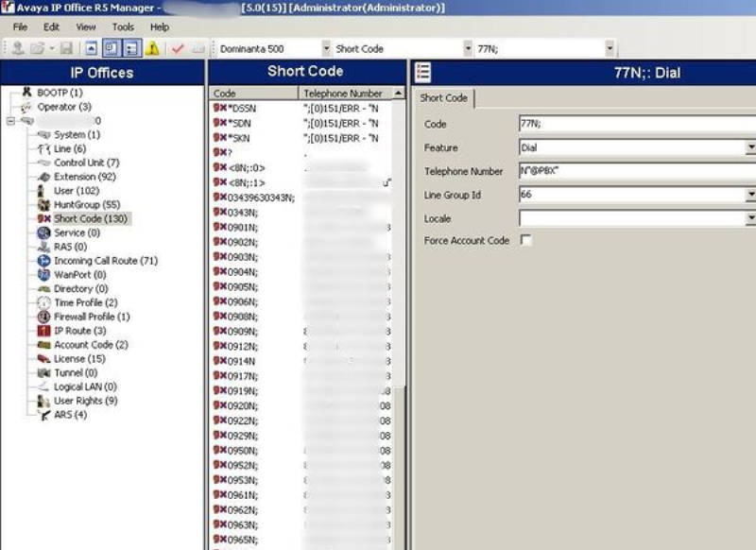Select the Extension (92) phone icon
Image resolution: width=756 pixels, height=550 pixels.
point(43,177)
